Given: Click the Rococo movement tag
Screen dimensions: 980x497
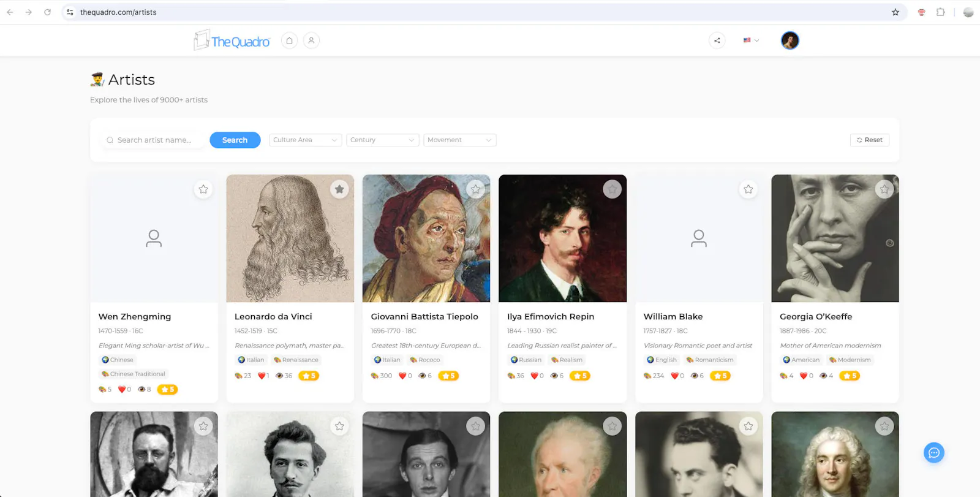Looking at the screenshot, I should click(425, 360).
